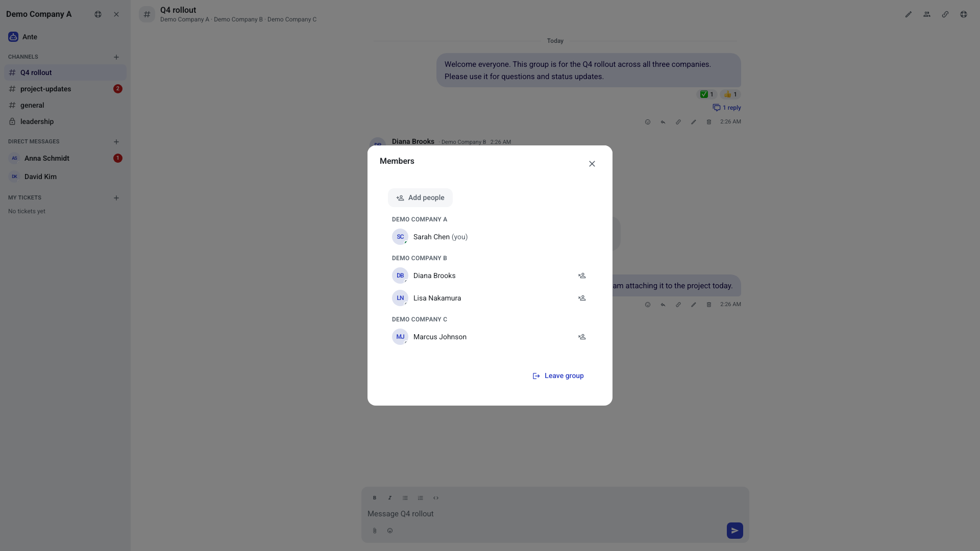Open the Q4 rollout channel
Image resolution: width=980 pixels, height=551 pixels.
[65, 72]
